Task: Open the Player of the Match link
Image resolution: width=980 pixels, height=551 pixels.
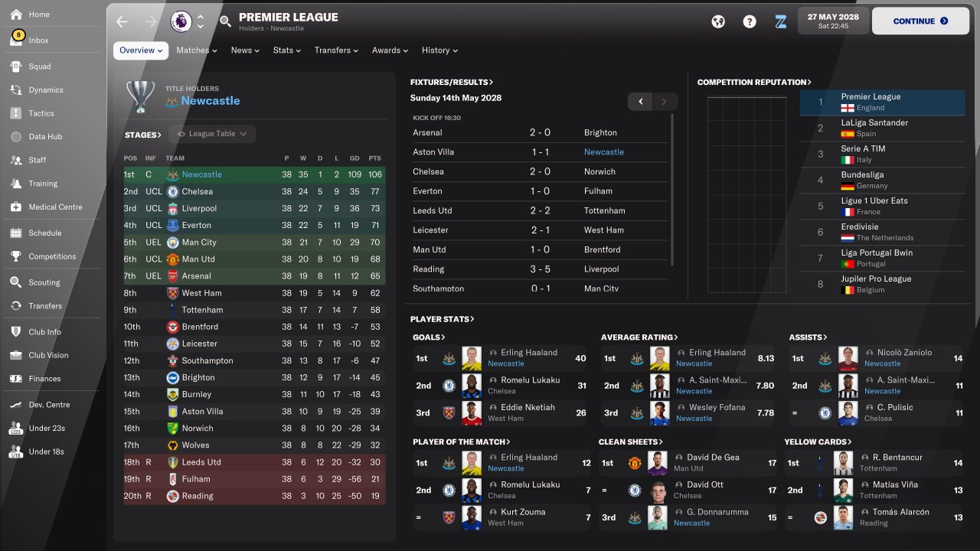Action: 462,442
